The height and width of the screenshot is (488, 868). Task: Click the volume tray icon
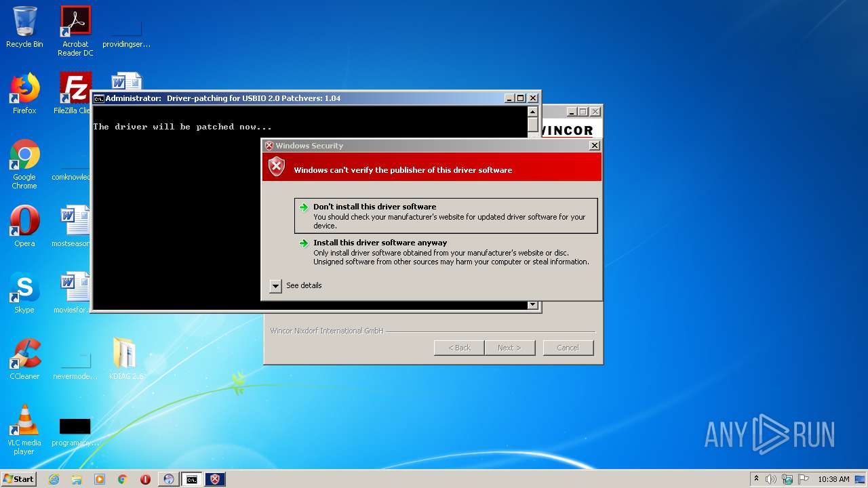[771, 479]
